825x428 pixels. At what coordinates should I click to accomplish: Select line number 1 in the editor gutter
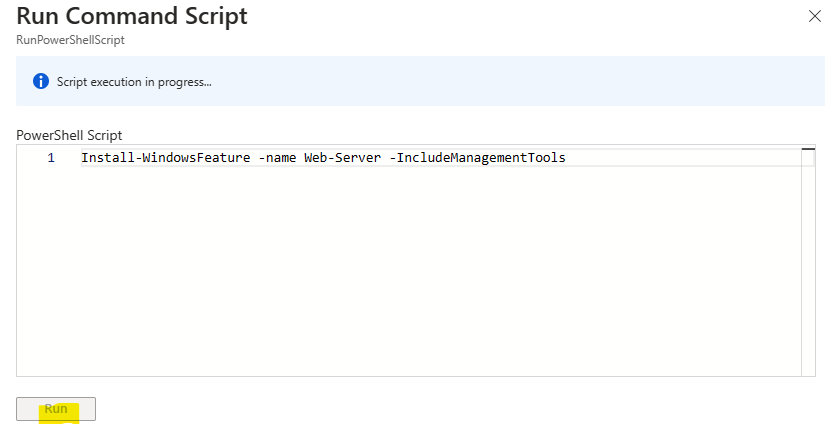[x=51, y=158]
